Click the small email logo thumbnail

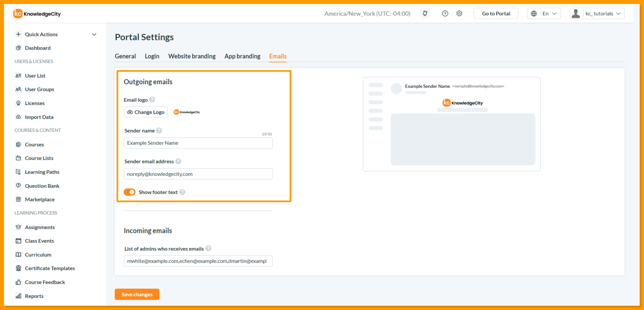[x=187, y=112]
